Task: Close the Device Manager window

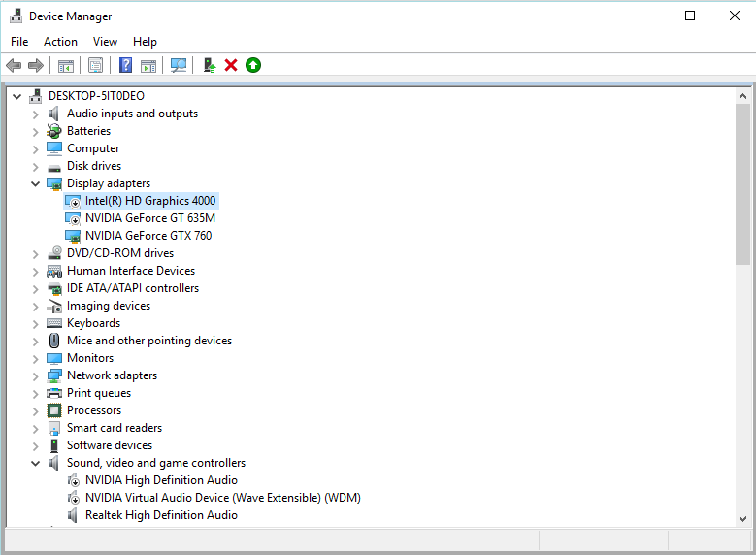Action: [735, 16]
